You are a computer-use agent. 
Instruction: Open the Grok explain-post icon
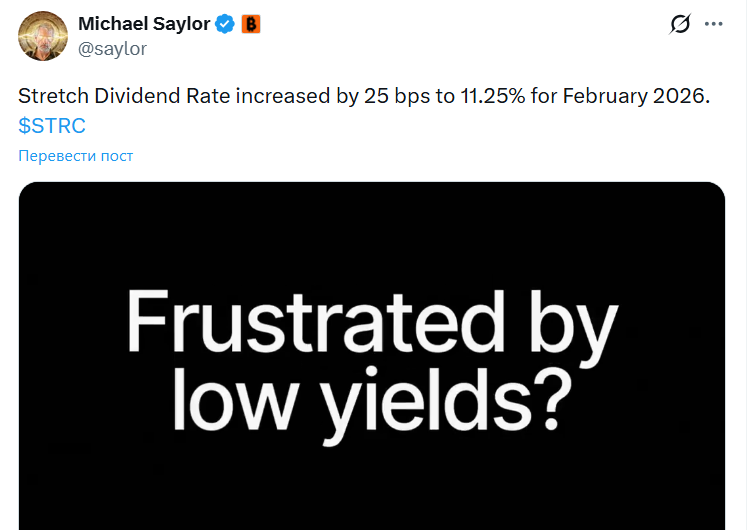click(x=680, y=24)
